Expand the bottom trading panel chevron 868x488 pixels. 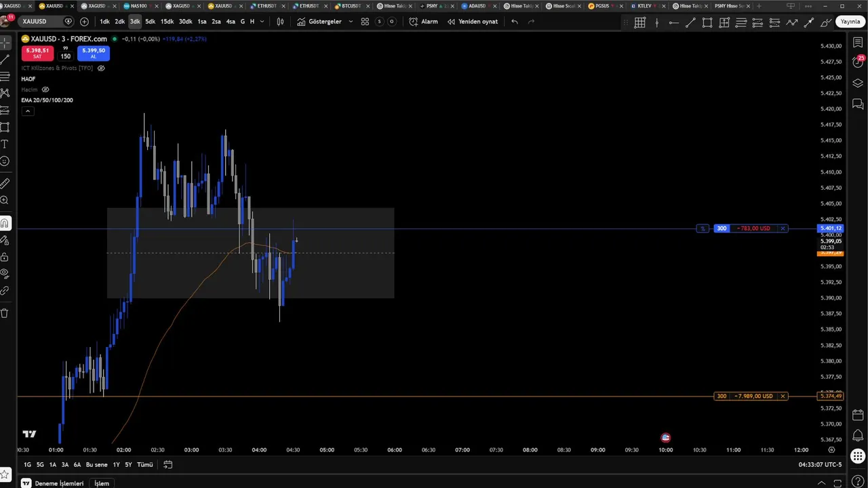[821, 483]
